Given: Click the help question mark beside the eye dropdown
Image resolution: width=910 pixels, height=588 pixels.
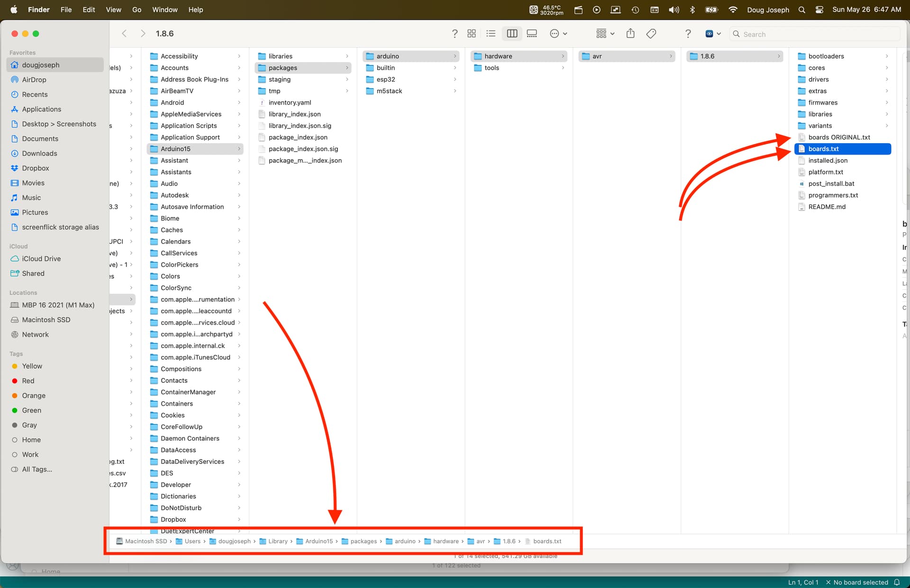Looking at the screenshot, I should (x=688, y=34).
